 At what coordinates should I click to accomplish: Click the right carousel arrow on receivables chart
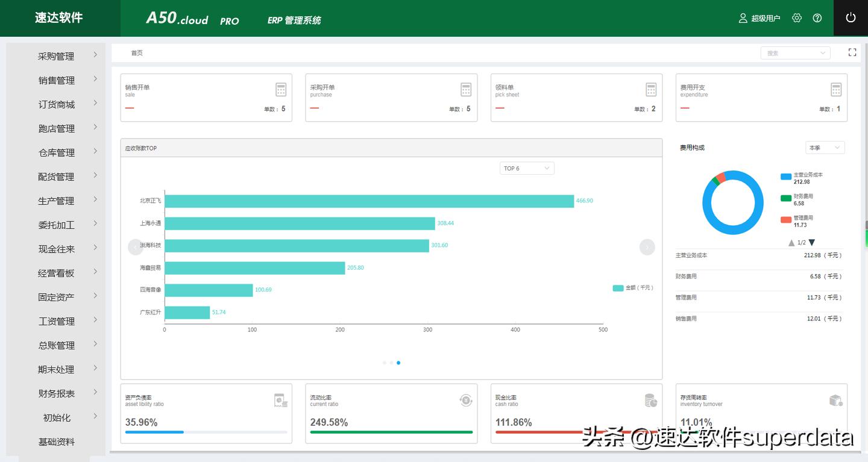pyautogui.click(x=647, y=247)
